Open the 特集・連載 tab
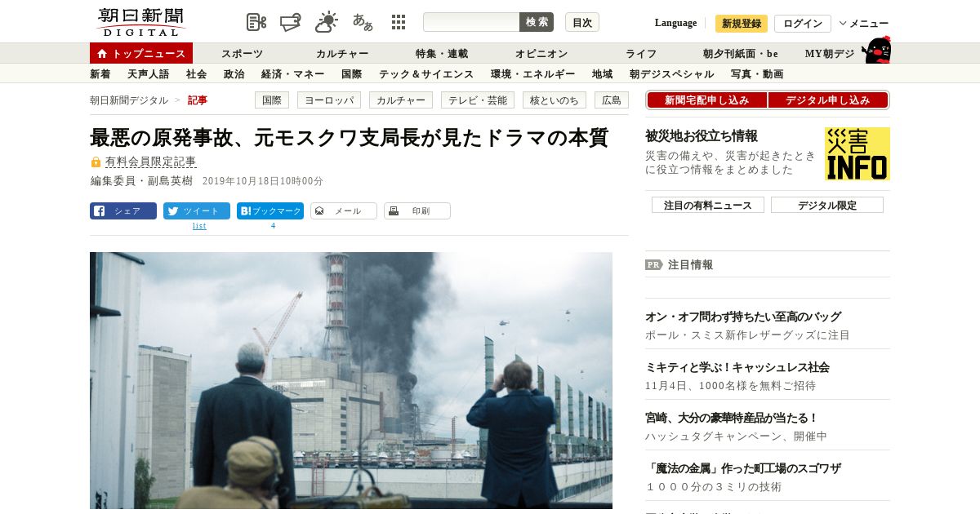Viewport: 980px width, 514px height. point(442,54)
